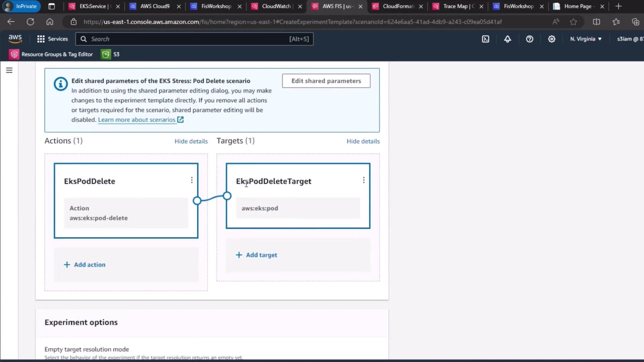Open the Learn more about scenarios link
The image size is (644, 362).
(137, 120)
